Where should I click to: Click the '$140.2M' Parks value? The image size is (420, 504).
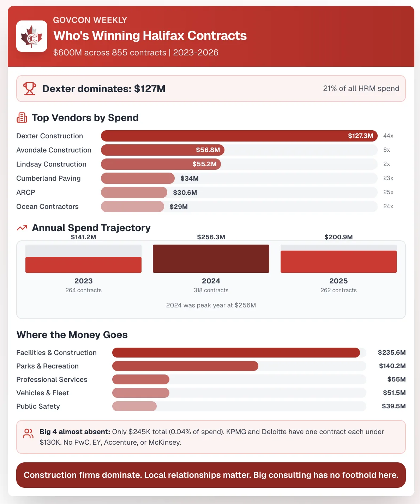click(x=392, y=366)
